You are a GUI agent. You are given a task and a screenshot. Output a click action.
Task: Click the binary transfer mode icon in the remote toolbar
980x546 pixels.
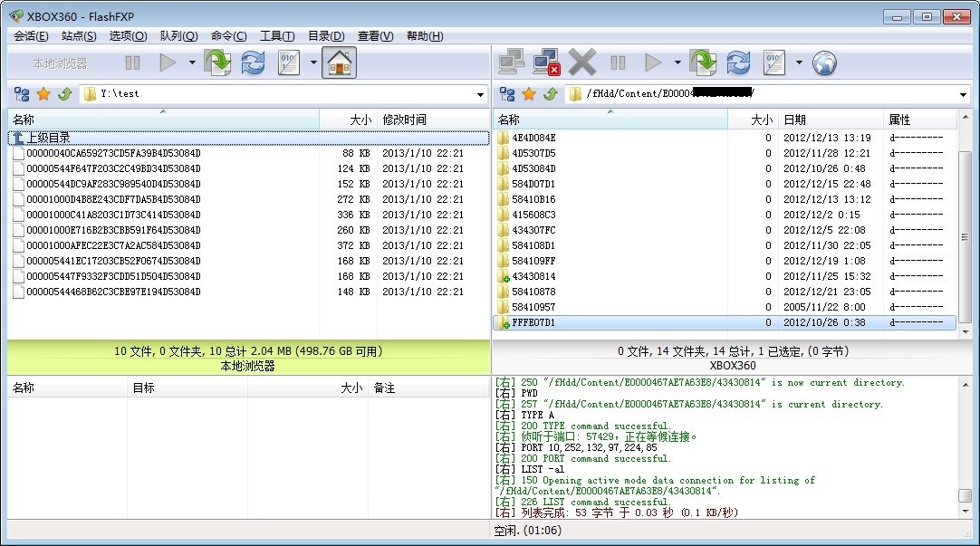tap(773, 62)
